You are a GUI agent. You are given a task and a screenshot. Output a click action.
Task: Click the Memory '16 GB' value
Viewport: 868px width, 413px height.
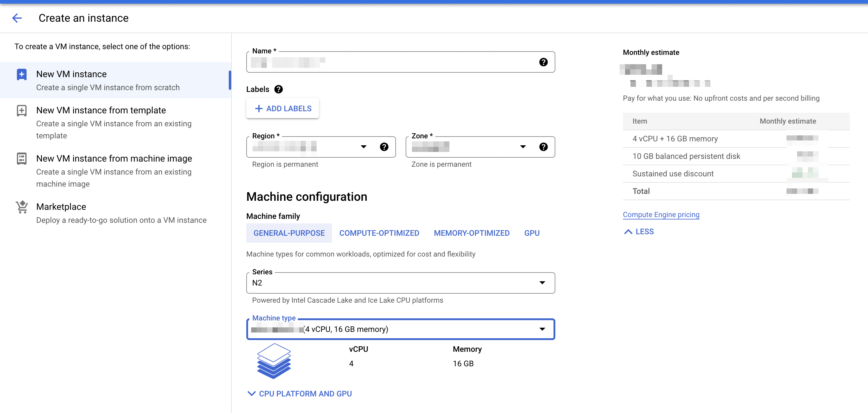click(463, 364)
